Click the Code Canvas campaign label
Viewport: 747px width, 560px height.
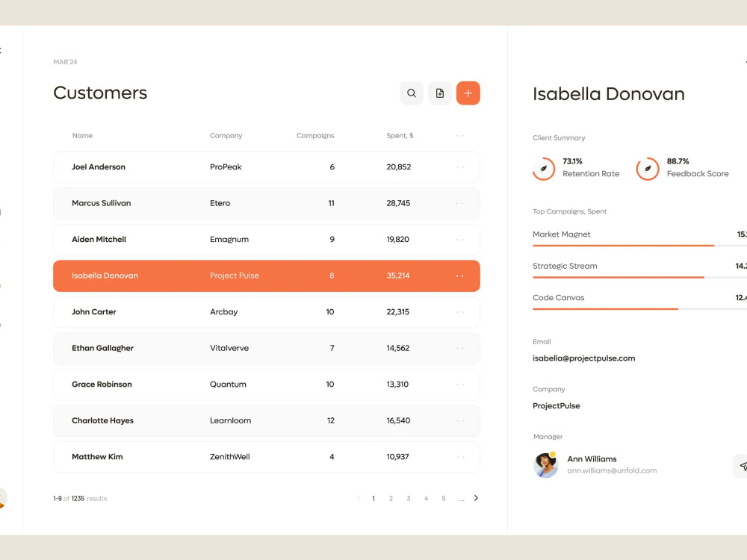point(558,298)
